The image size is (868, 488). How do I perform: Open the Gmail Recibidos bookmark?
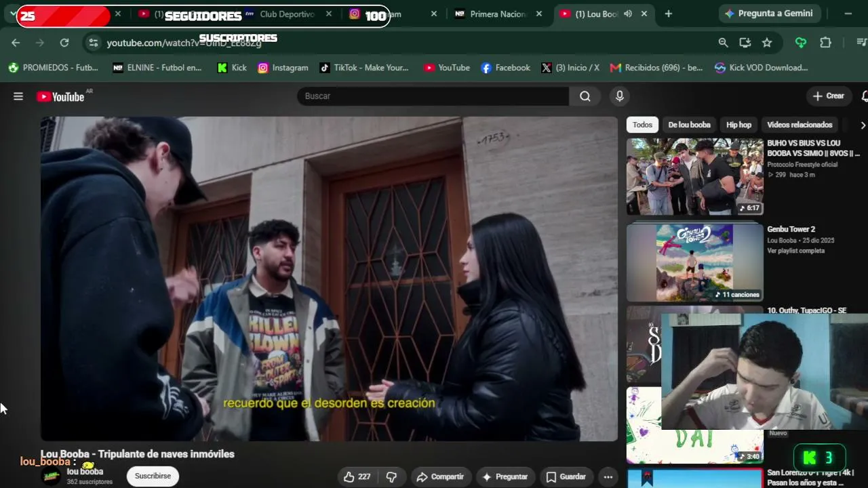656,68
